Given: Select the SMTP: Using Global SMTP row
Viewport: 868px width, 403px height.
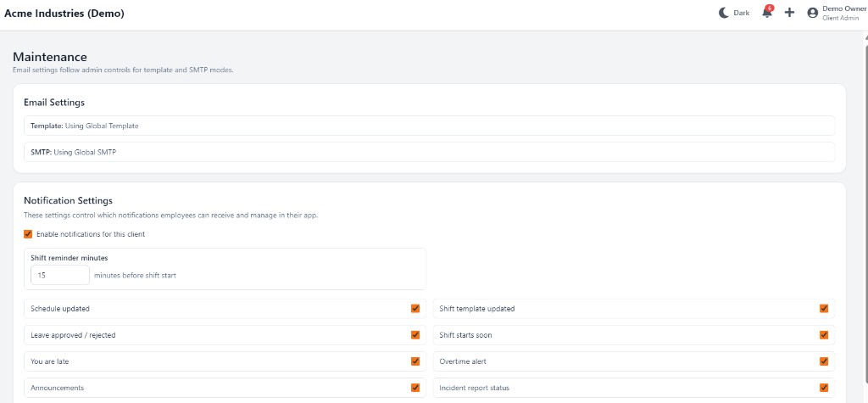Looking at the screenshot, I should 429,152.
